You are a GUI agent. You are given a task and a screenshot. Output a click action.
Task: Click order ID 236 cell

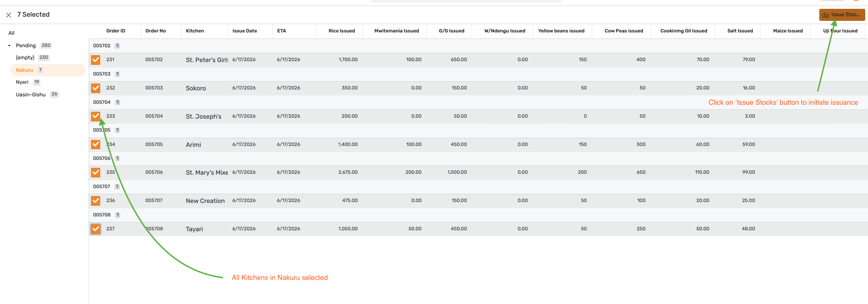(x=110, y=201)
